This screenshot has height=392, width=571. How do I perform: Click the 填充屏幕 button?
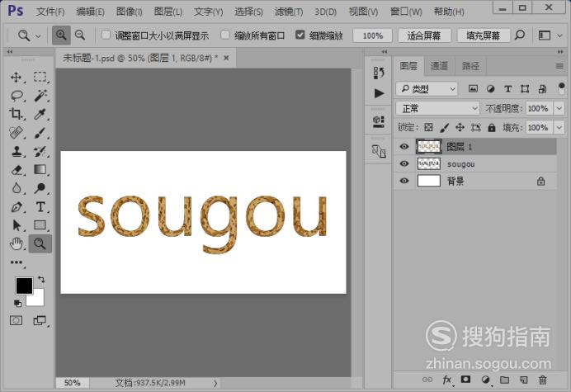coord(484,35)
